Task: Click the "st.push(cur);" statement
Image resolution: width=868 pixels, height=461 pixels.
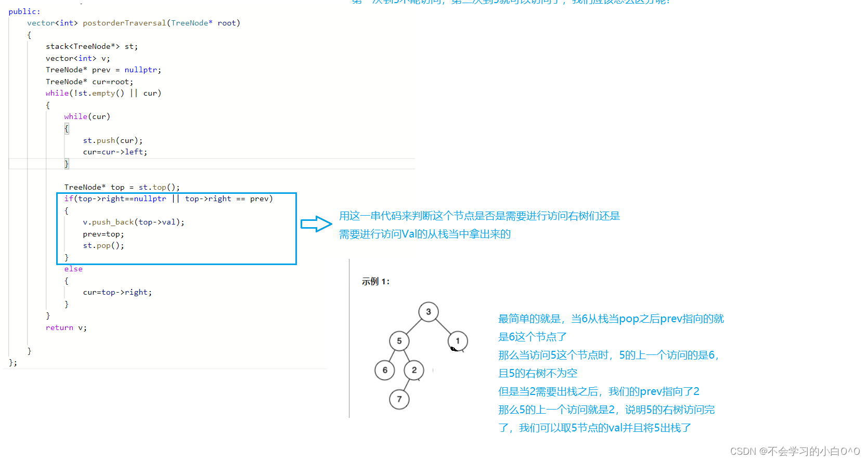Action: (x=113, y=140)
